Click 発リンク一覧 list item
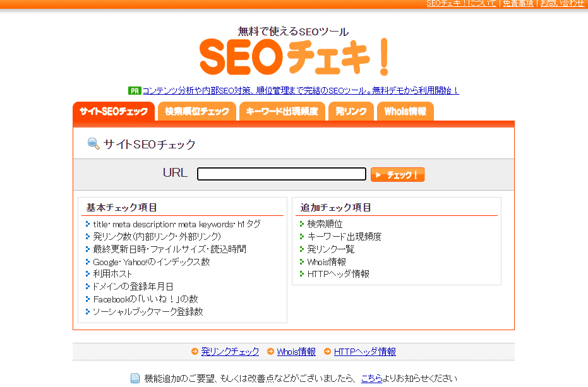The height and width of the screenshot is (387, 588). pyautogui.click(x=331, y=249)
